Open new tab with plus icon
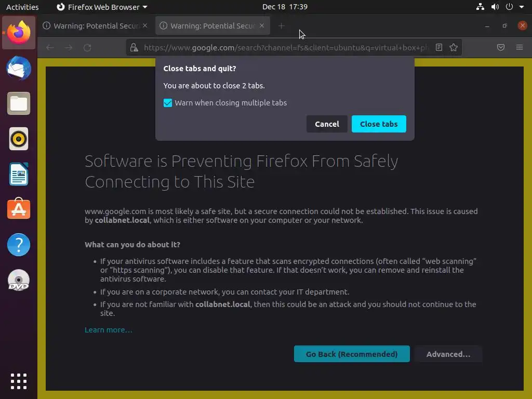The height and width of the screenshot is (399, 532). (281, 26)
